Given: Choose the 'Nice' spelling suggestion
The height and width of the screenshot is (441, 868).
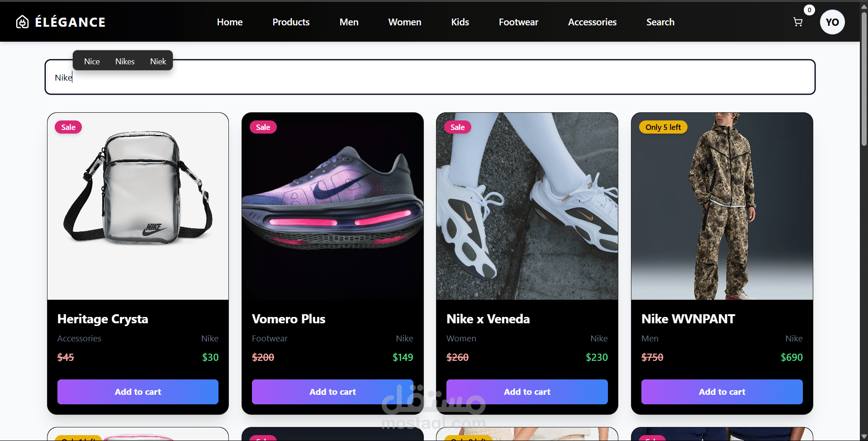Looking at the screenshot, I should click(x=92, y=61).
